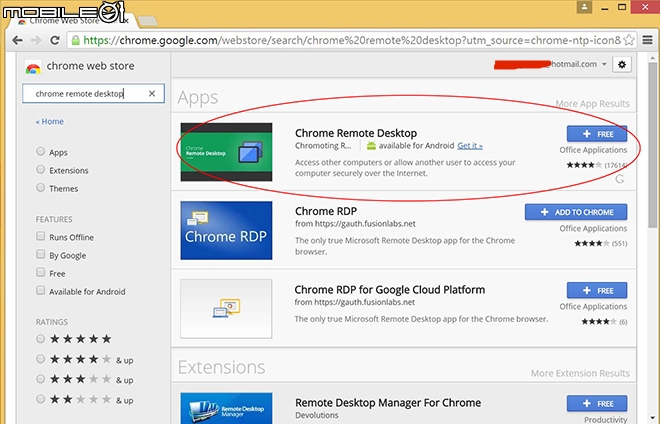Select the Extensions radio filter
The width and height of the screenshot is (660, 424).
(x=40, y=169)
